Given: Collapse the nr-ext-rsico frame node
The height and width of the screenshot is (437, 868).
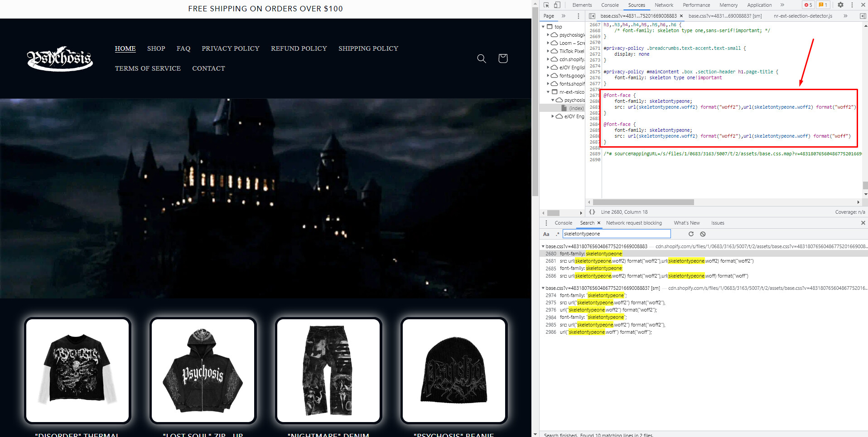Looking at the screenshot, I should click(x=548, y=92).
